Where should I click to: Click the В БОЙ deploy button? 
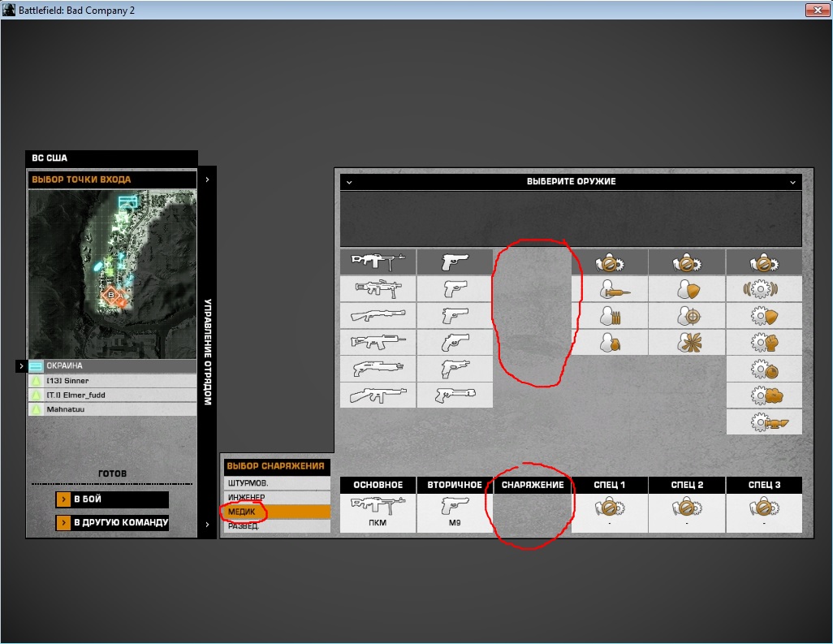tap(112, 499)
